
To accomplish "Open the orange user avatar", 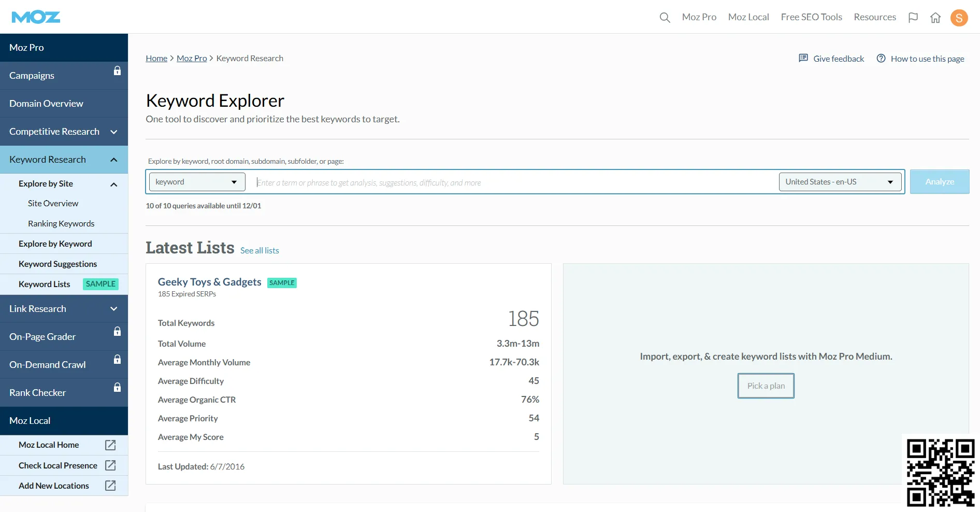I will pos(959,18).
